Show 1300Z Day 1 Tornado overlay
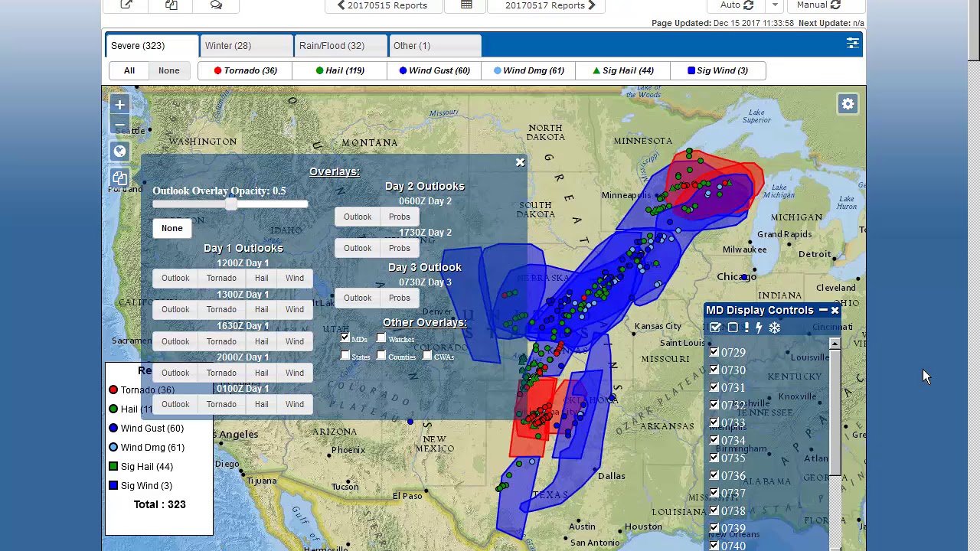 click(221, 309)
